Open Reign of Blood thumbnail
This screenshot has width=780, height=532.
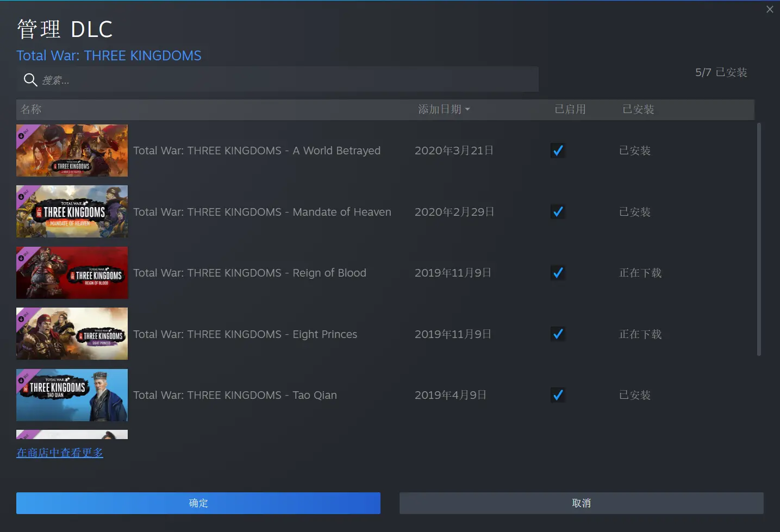(x=72, y=273)
